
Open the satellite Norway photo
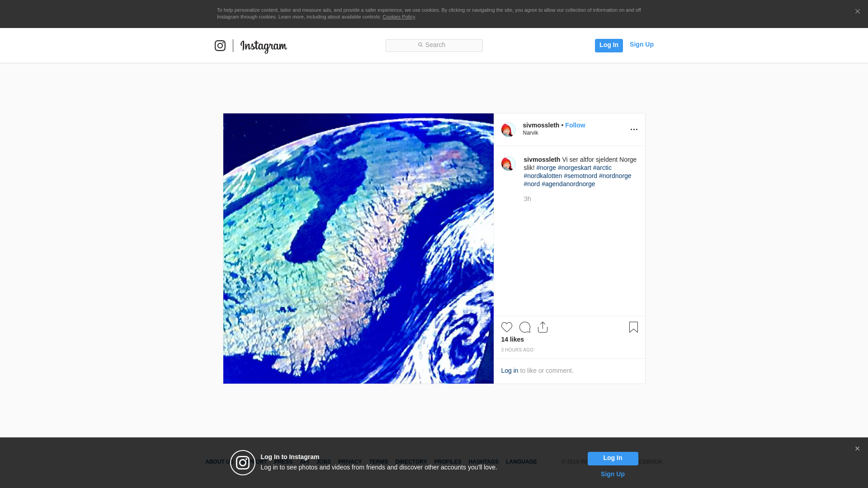[x=358, y=249]
